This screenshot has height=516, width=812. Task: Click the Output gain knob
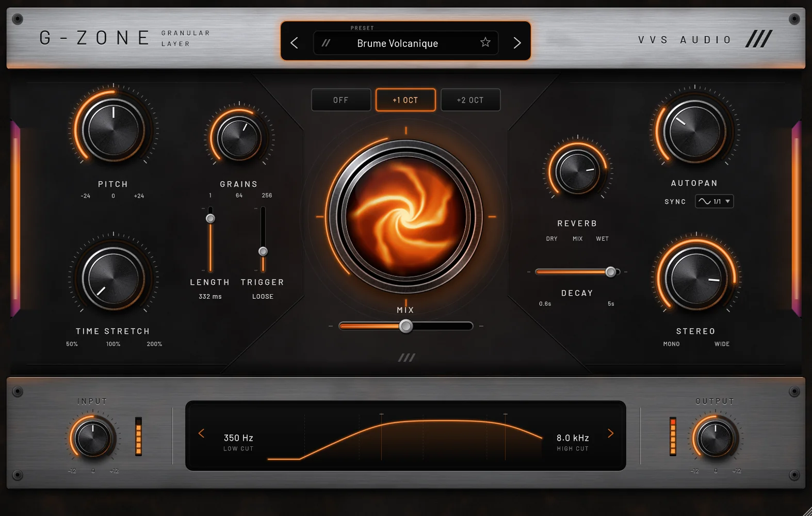[716, 439]
